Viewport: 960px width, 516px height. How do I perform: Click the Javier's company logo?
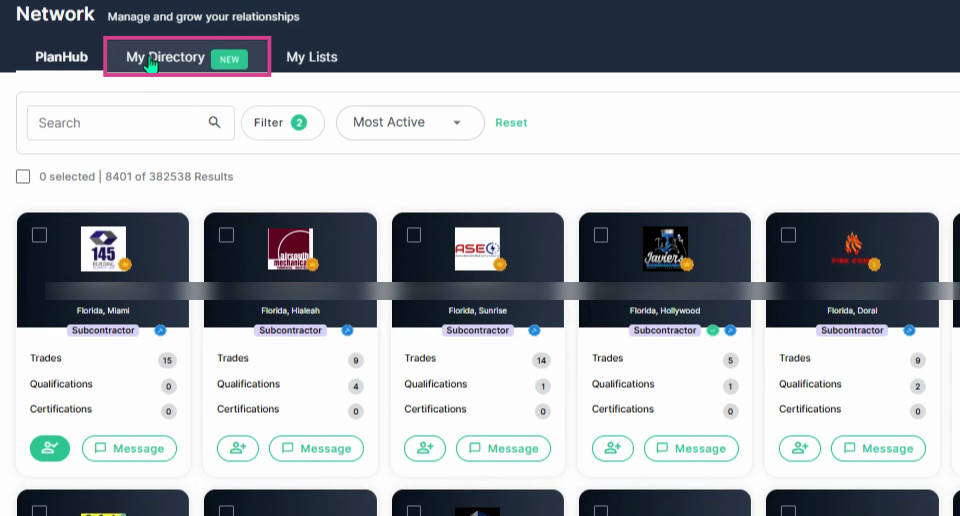(x=665, y=249)
